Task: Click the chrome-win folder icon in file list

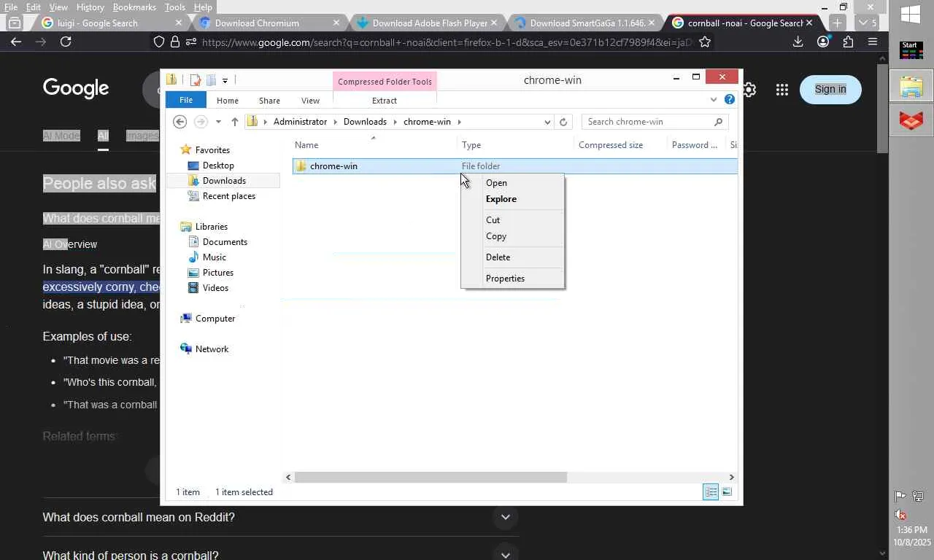Action: 301,166
